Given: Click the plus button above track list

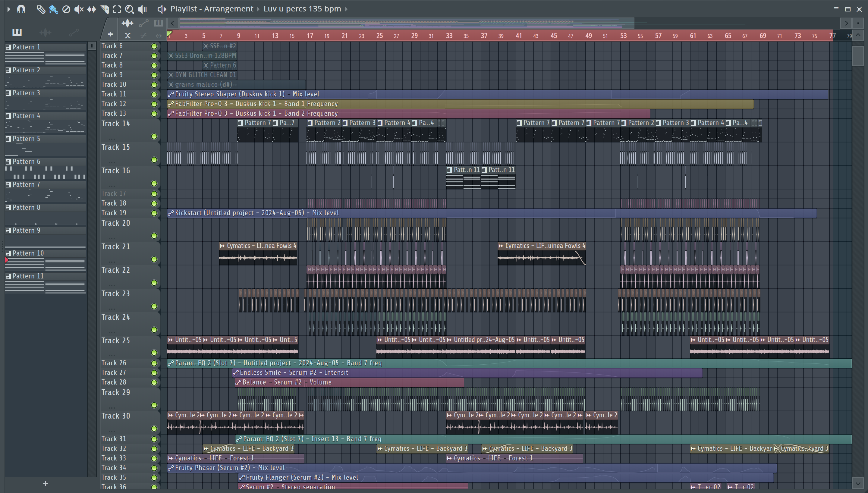Looking at the screenshot, I should coord(110,34).
